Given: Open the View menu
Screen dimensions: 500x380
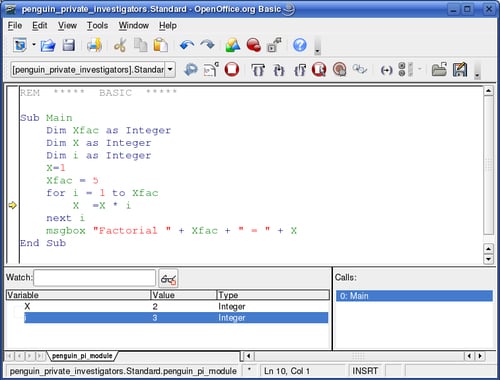Looking at the screenshot, I should click(x=67, y=26).
